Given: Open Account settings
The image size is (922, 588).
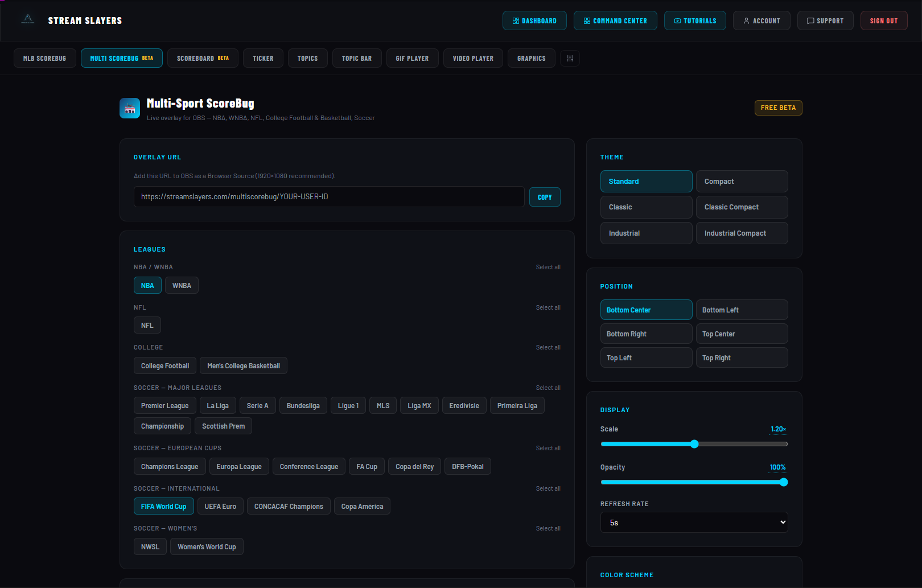Looking at the screenshot, I should (x=762, y=20).
